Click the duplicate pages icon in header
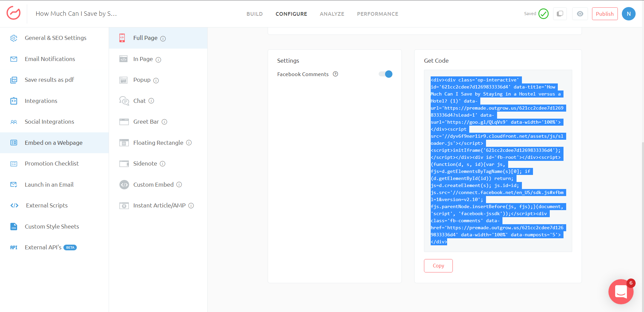644x312 pixels. (x=560, y=14)
